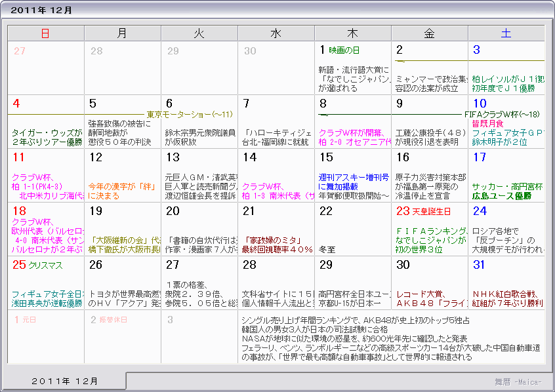Select the 2011年 12月 tab at bottom
The height and width of the screenshot is (392, 555).
pyautogui.click(x=64, y=381)
